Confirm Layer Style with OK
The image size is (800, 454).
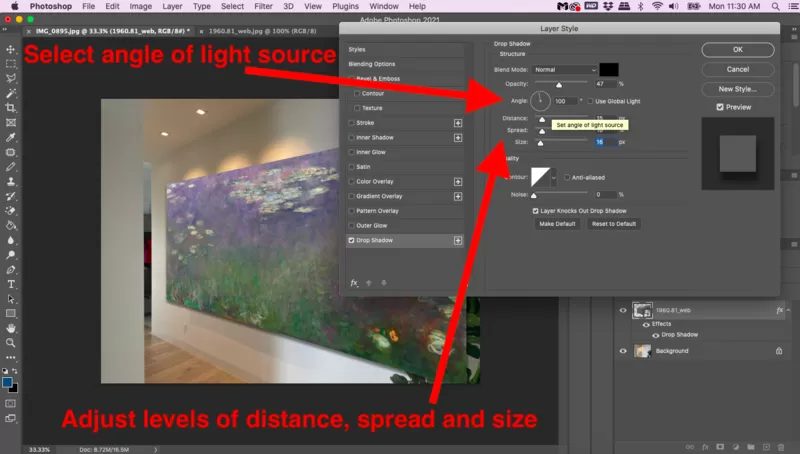[x=738, y=49]
